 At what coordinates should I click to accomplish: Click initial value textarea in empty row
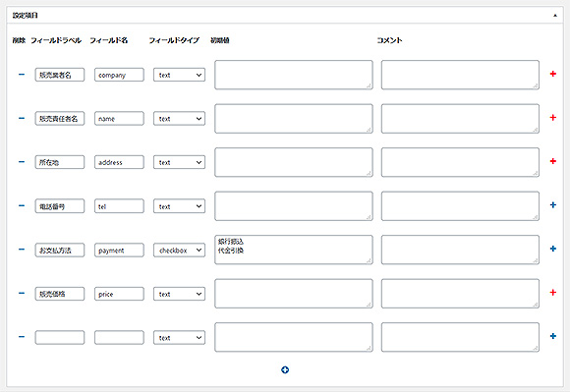click(x=294, y=337)
